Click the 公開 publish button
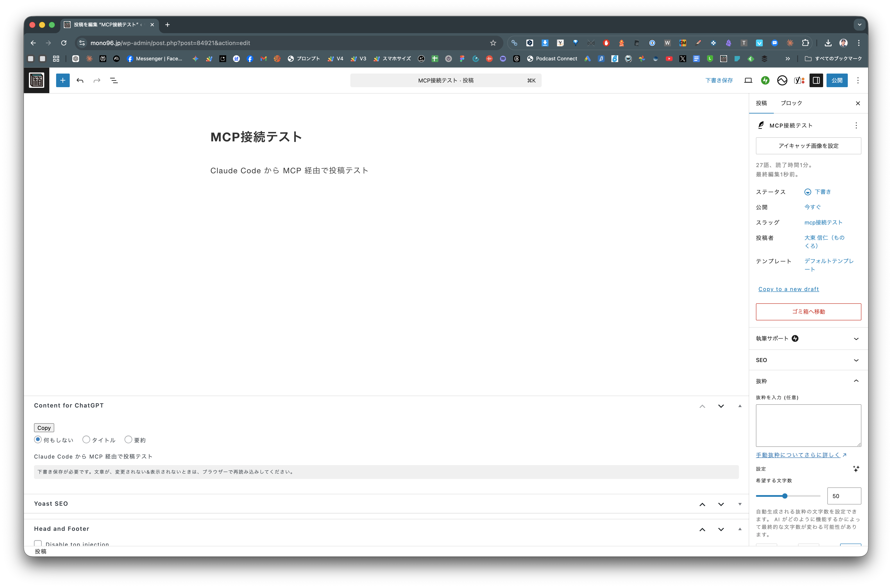The image size is (892, 588). [x=837, y=80]
